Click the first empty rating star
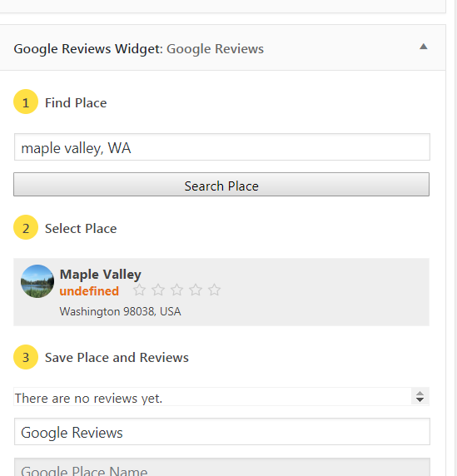 (139, 290)
